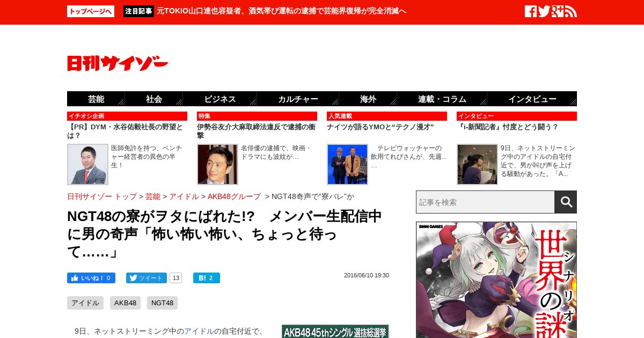Follow the アイドル link in article body
The height and width of the screenshot is (338, 644).
199,331
